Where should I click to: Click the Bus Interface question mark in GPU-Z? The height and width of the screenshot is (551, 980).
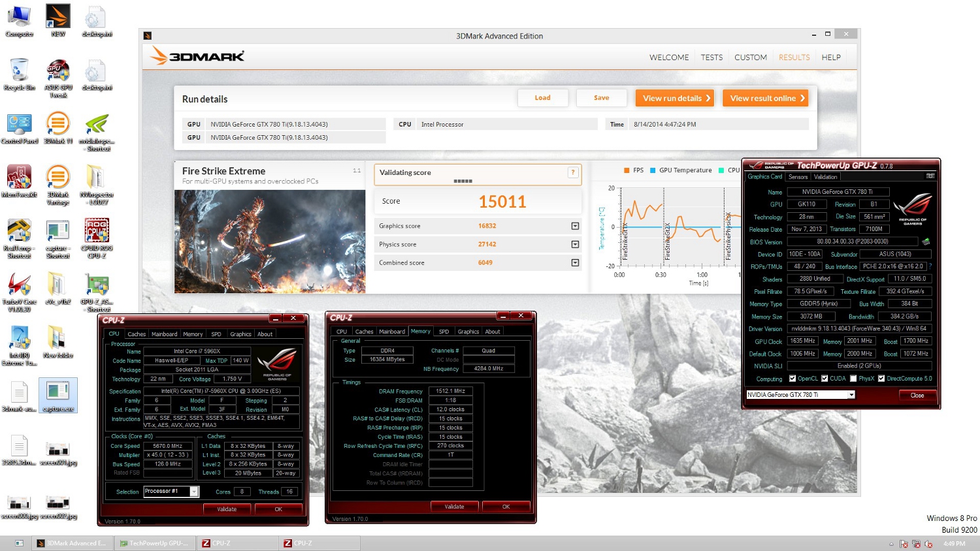pos(930,266)
